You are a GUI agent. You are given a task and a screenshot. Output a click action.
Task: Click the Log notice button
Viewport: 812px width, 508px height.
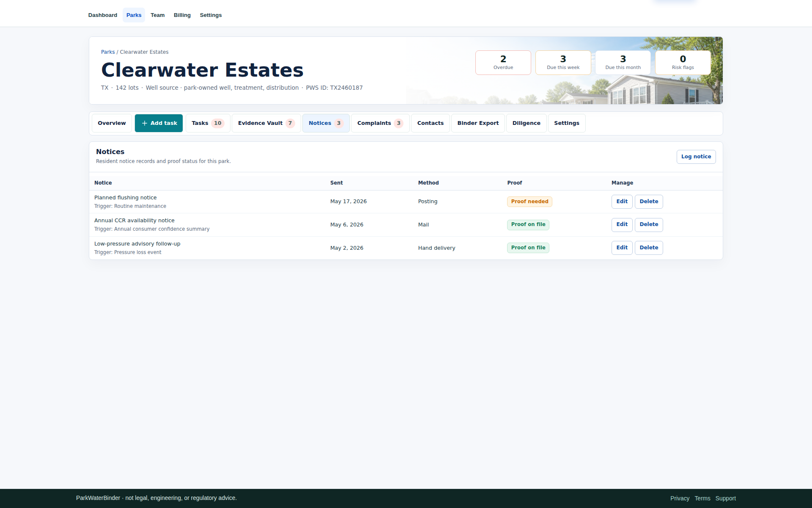point(696,157)
